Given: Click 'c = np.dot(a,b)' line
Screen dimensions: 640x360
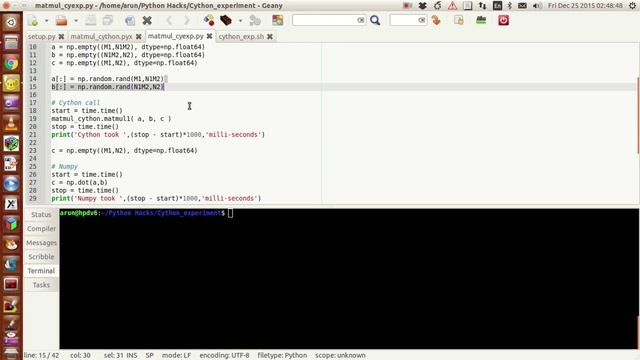Looking at the screenshot, I should pos(80,182).
